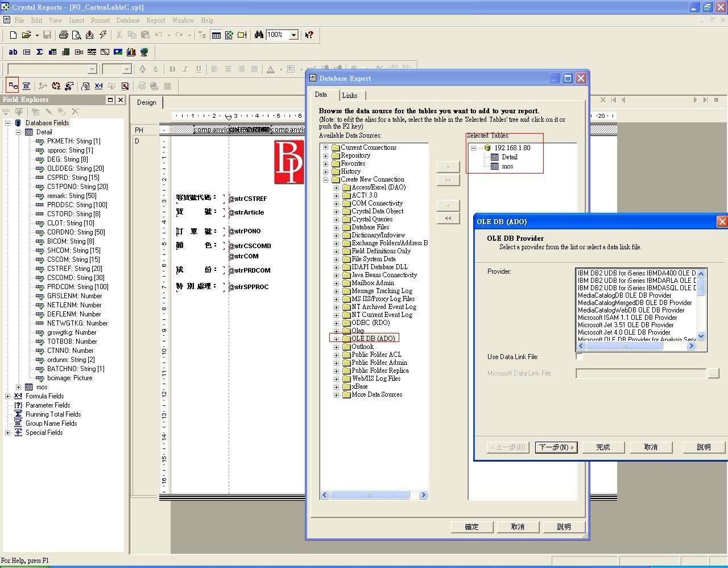Click the Export envelope icon
Screen dimensions: 728x568
[90, 35]
